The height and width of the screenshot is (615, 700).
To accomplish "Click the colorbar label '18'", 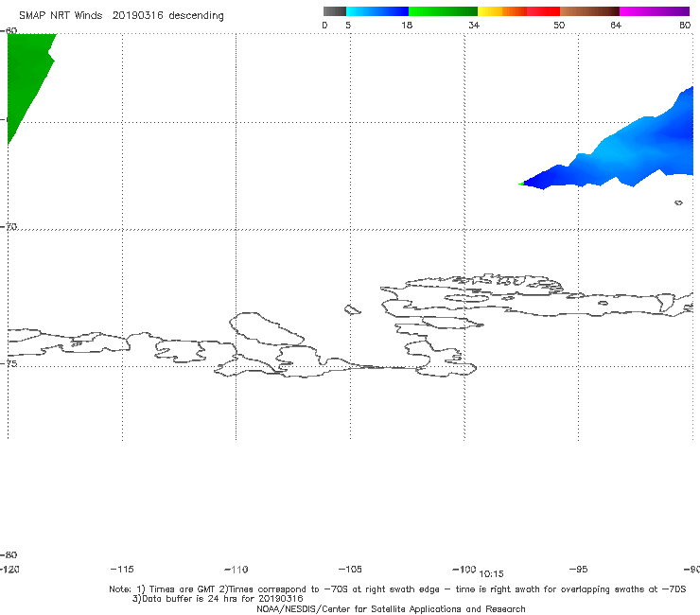I will 407,25.
